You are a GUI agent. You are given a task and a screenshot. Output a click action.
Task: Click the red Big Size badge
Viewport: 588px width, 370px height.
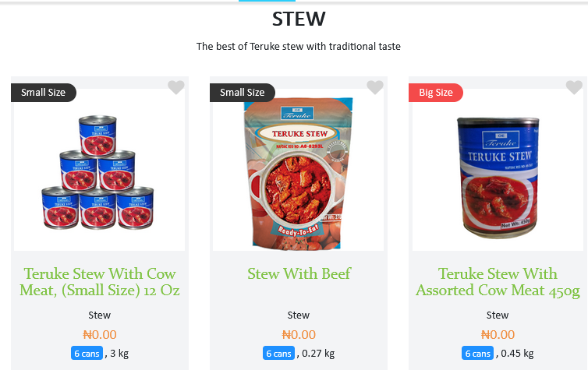tap(436, 93)
